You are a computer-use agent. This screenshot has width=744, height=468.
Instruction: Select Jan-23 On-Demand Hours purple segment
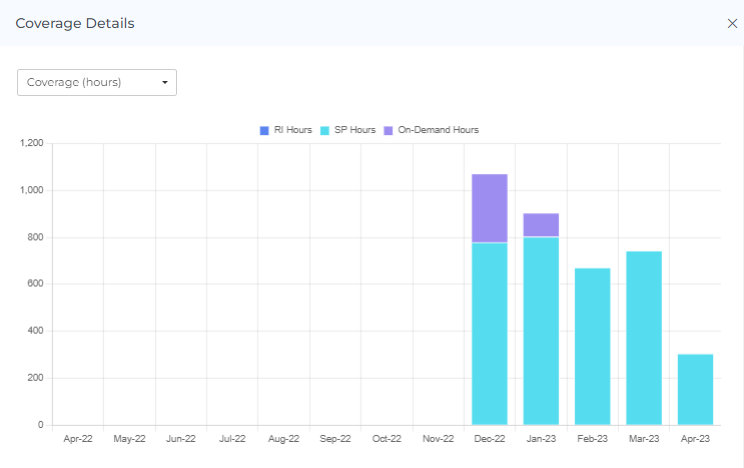coord(541,225)
